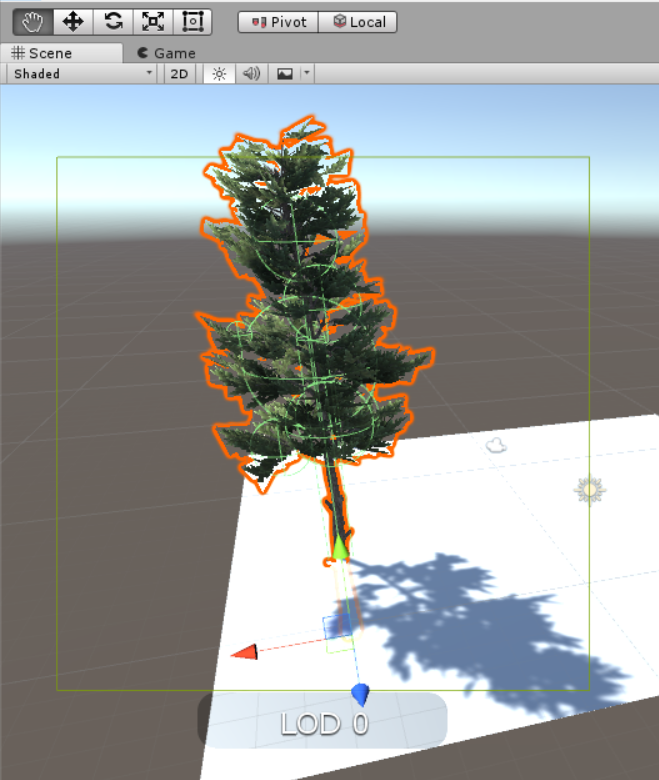The height and width of the screenshot is (780, 659).
Task: Toggle Pivot handle position
Action: 278,22
